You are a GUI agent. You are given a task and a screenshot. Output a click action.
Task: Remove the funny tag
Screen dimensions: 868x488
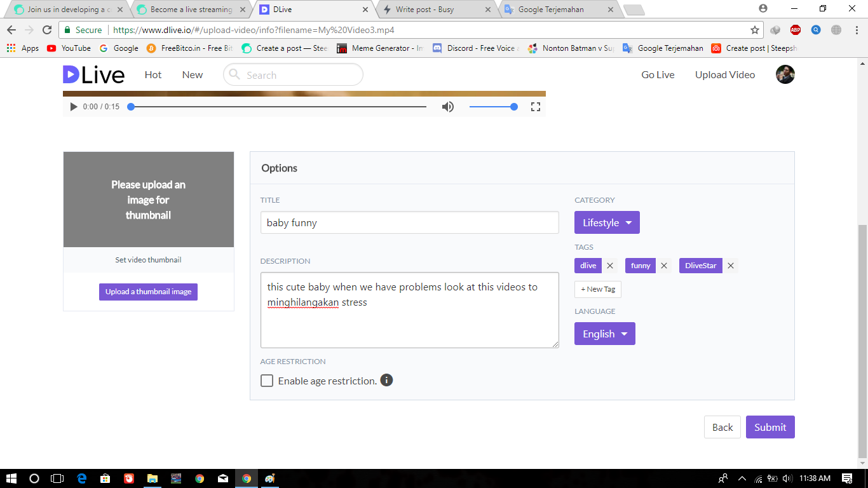[x=664, y=266]
